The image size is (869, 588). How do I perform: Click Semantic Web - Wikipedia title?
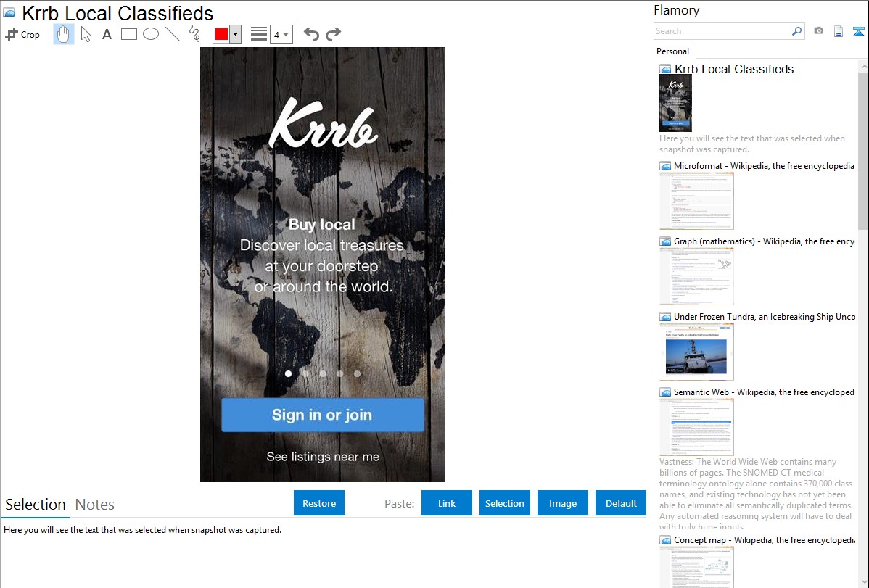764,392
